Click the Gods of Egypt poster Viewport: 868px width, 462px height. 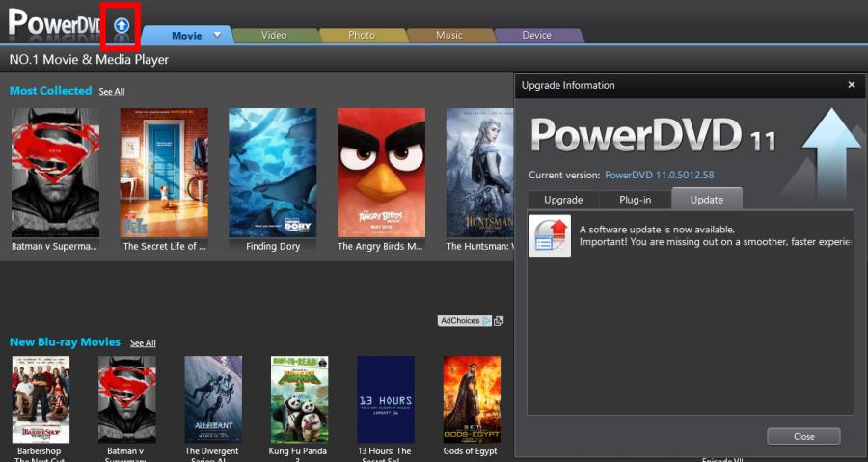pyautogui.click(x=472, y=398)
